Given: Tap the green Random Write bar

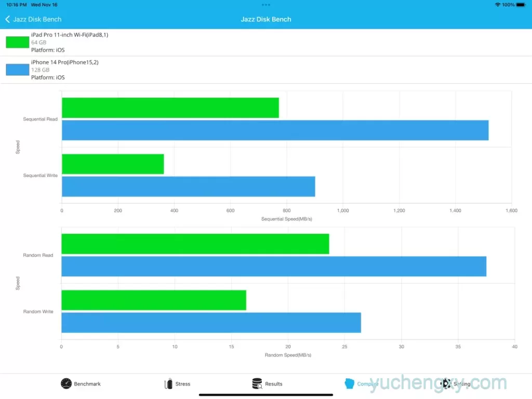Looking at the screenshot, I should 154,300.
